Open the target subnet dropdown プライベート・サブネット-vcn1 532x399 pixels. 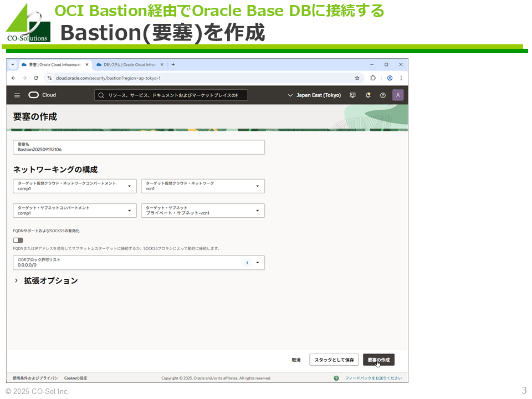[x=203, y=211]
